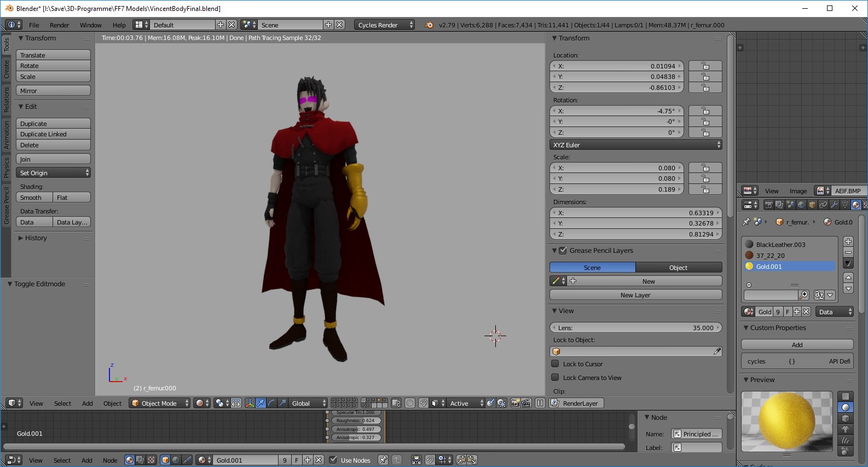Viewport: 868px width, 467px height.
Task: Enable Lock Camera to View checkbox
Action: pos(555,377)
